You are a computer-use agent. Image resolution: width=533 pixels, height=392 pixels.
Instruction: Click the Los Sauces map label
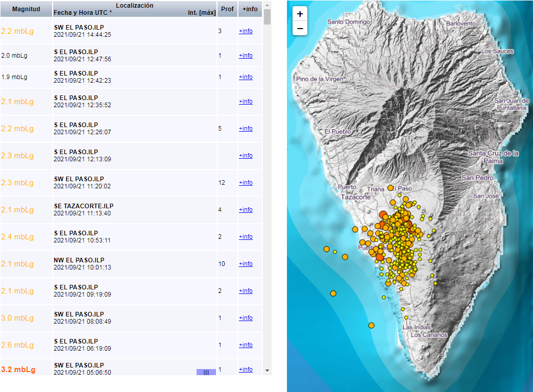coord(497,51)
